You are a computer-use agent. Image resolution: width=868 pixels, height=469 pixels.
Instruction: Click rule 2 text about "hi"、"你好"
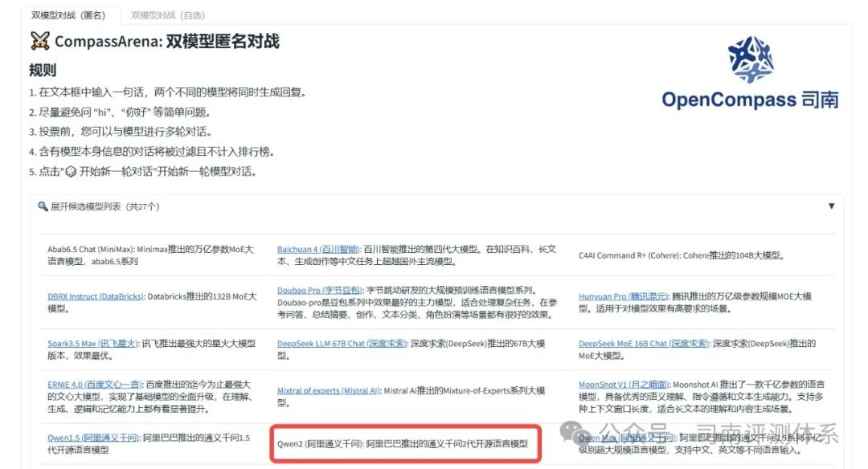pyautogui.click(x=120, y=112)
